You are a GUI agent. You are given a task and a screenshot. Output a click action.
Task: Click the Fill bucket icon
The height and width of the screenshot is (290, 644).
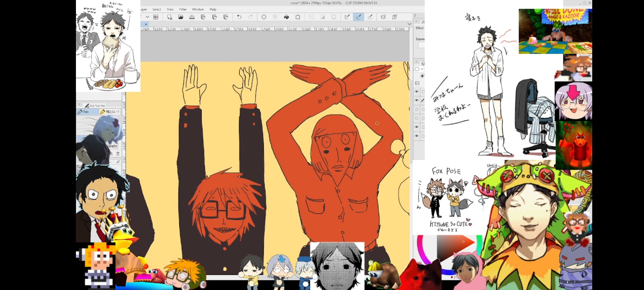[x=286, y=17]
